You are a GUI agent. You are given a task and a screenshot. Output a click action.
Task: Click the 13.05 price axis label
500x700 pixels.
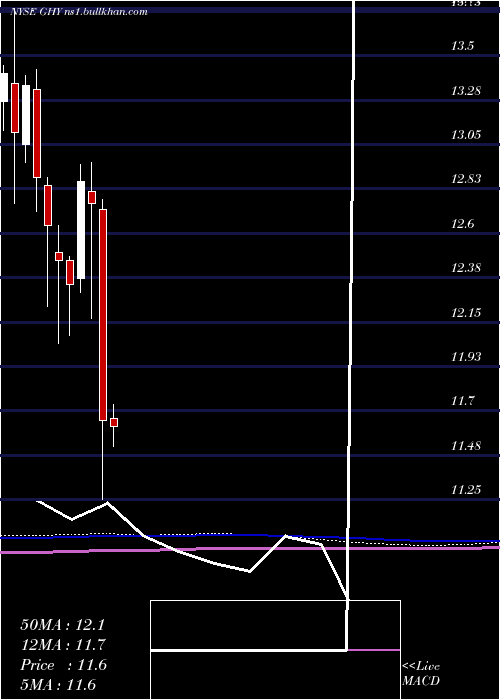pyautogui.click(x=466, y=135)
